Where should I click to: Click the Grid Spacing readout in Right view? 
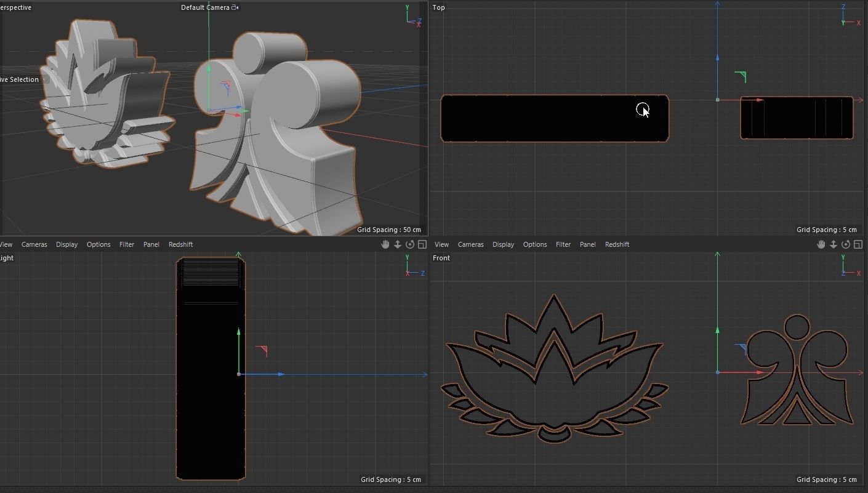(x=391, y=479)
